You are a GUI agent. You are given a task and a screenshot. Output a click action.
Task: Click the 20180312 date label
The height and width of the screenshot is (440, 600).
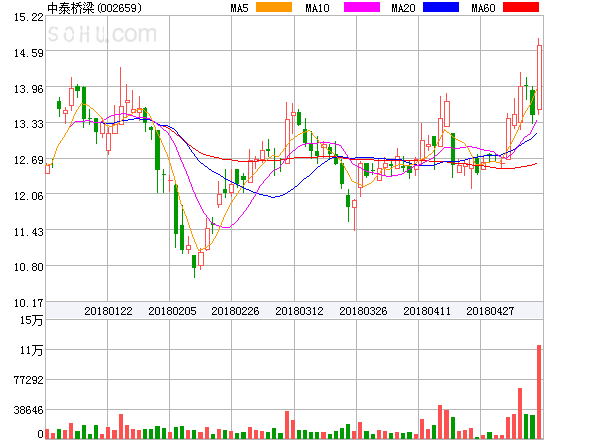pyautogui.click(x=299, y=311)
